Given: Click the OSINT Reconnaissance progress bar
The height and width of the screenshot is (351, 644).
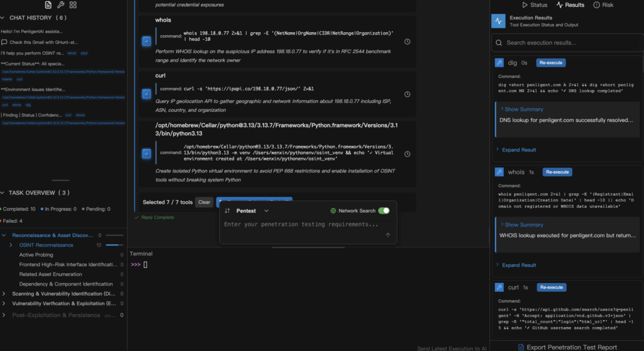Looking at the screenshot, I should [114, 245].
